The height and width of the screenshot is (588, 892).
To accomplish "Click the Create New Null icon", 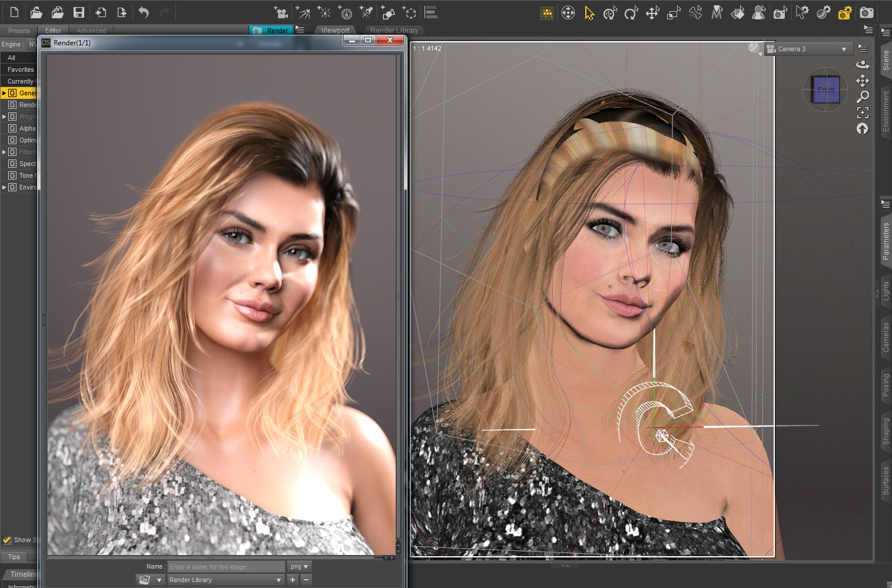I will (409, 12).
